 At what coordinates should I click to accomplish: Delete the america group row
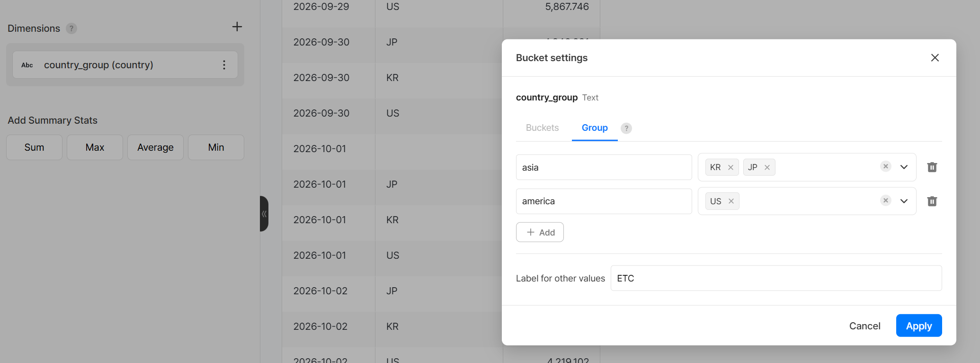[x=932, y=201]
